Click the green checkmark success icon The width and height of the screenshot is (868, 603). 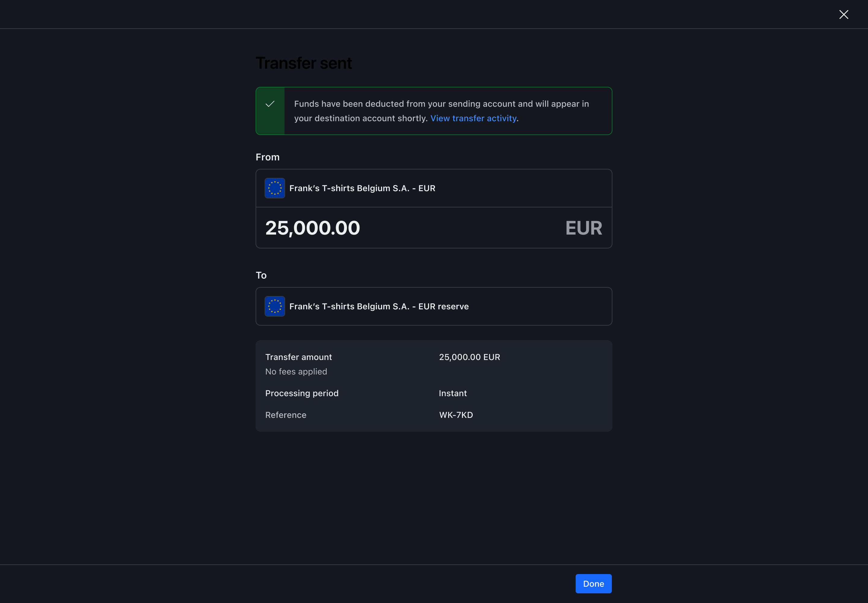pyautogui.click(x=270, y=104)
